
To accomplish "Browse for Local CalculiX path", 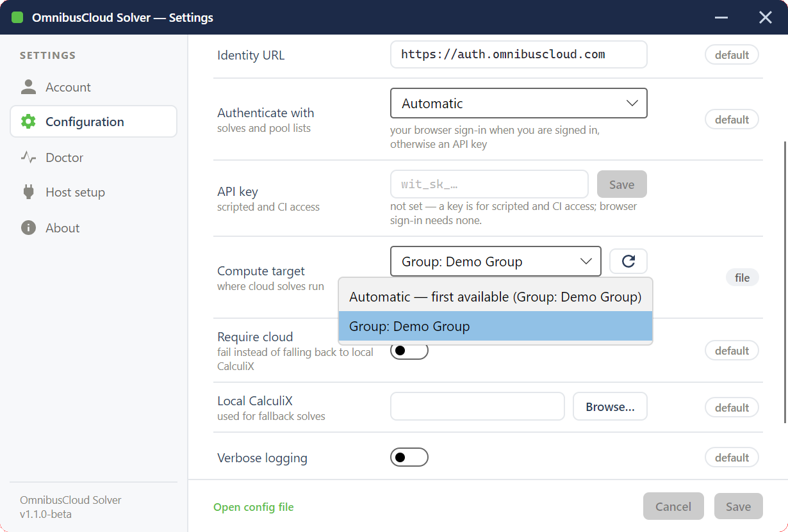I will coord(610,407).
